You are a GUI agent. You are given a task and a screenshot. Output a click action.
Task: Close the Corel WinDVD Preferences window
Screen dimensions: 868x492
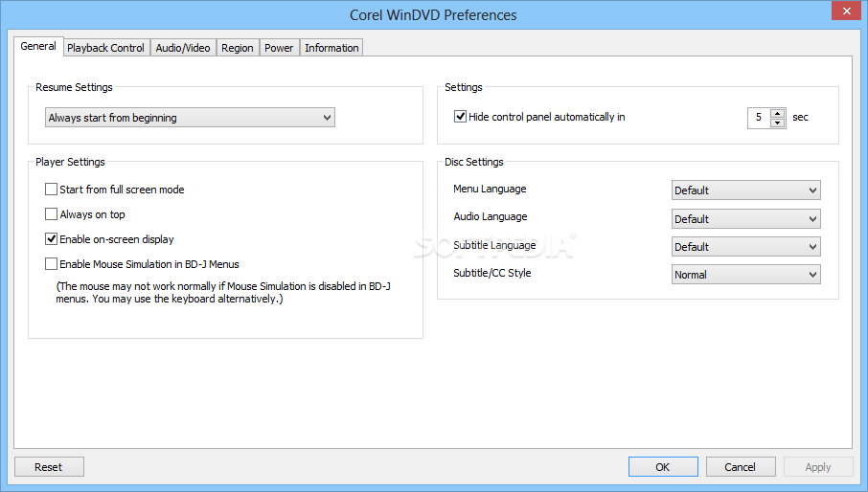[x=846, y=11]
